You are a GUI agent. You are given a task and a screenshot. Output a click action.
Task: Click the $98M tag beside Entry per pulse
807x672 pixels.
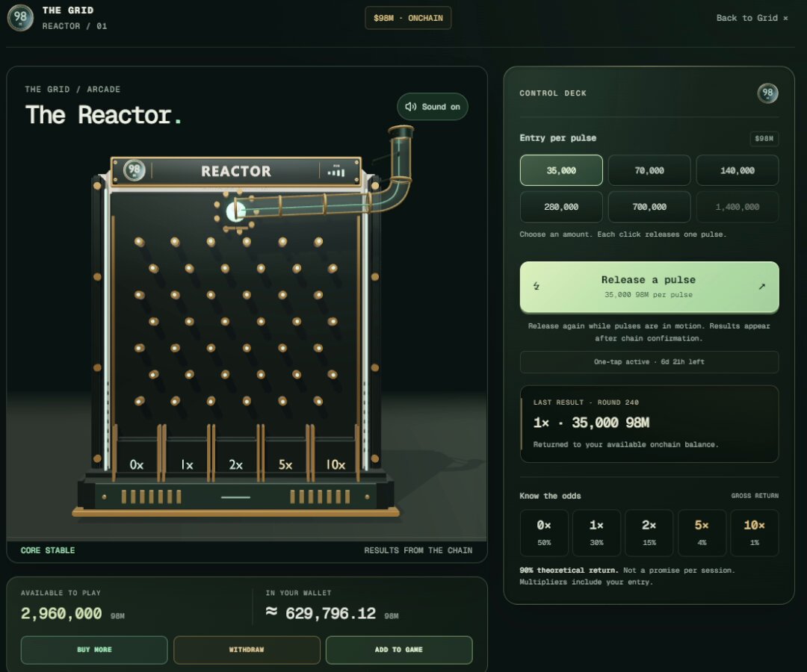pos(764,138)
